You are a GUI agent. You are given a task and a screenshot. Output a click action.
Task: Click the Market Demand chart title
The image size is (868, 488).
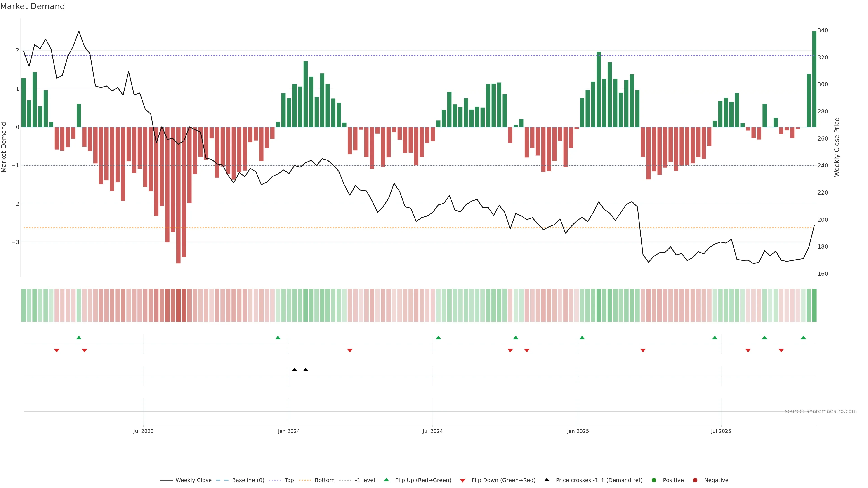32,6
